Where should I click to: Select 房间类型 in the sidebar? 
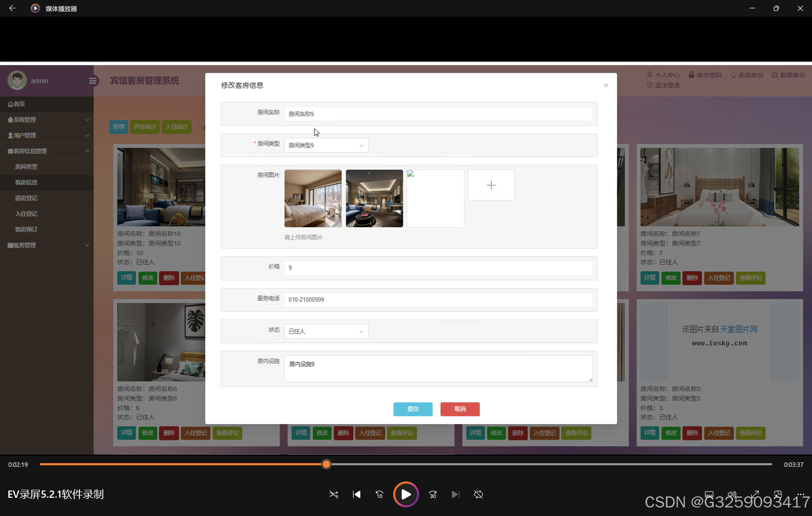click(x=26, y=167)
